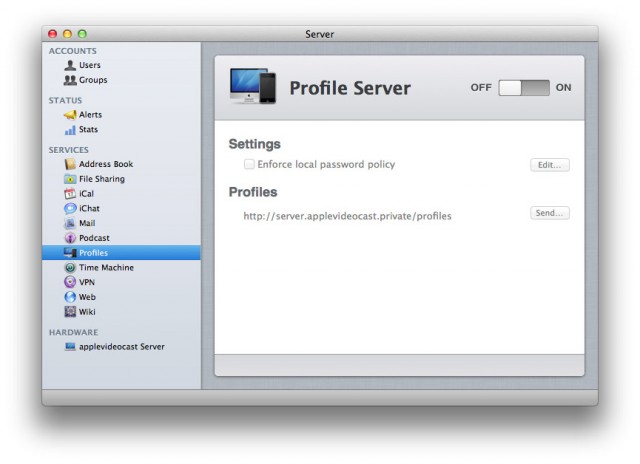Select the VPN service label

(87, 282)
